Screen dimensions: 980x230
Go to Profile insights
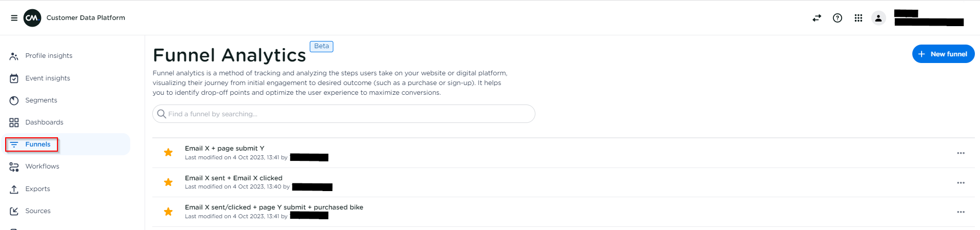49,56
